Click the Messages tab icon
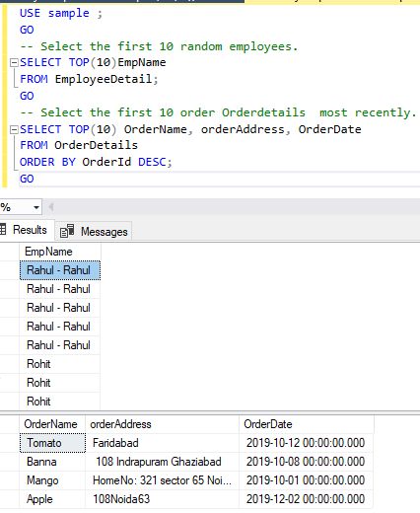Image resolution: width=420 pixels, height=513 pixels. [x=67, y=231]
